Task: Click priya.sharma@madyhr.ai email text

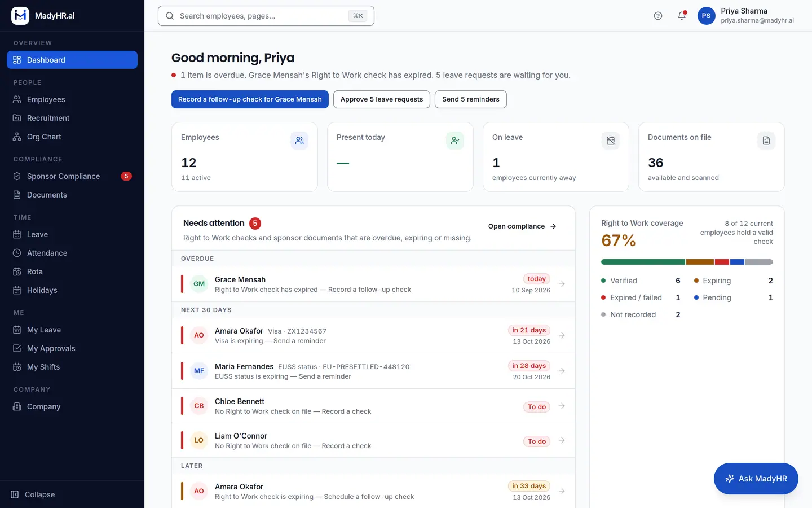Action: coord(757,20)
